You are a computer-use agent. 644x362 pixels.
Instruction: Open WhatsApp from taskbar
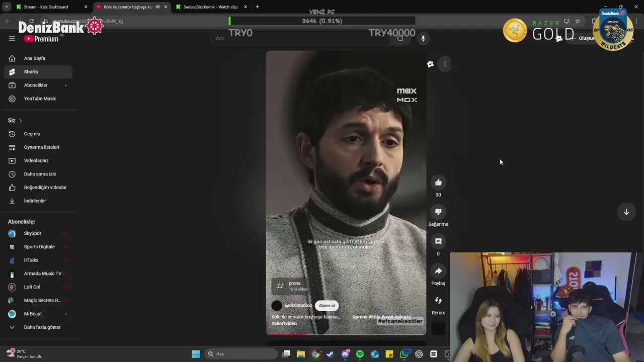(404, 354)
